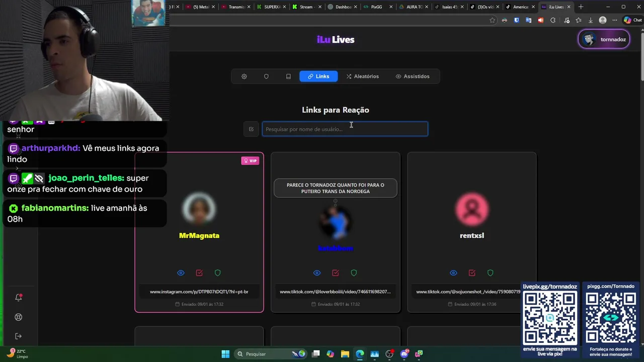This screenshot has height=362, width=644.
Task: Switch to the AURA TO browser tab
Action: (x=413, y=7)
